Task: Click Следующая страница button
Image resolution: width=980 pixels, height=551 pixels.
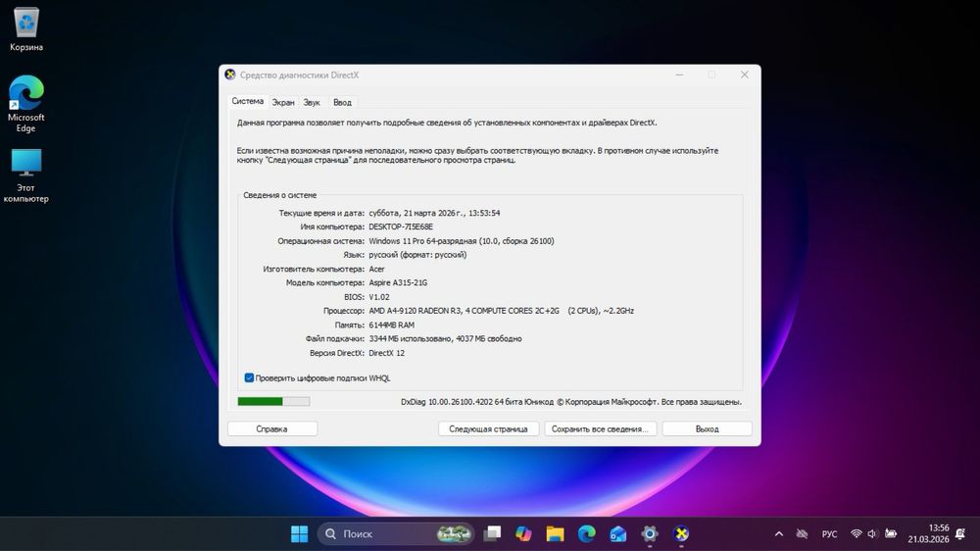Action: pos(488,429)
